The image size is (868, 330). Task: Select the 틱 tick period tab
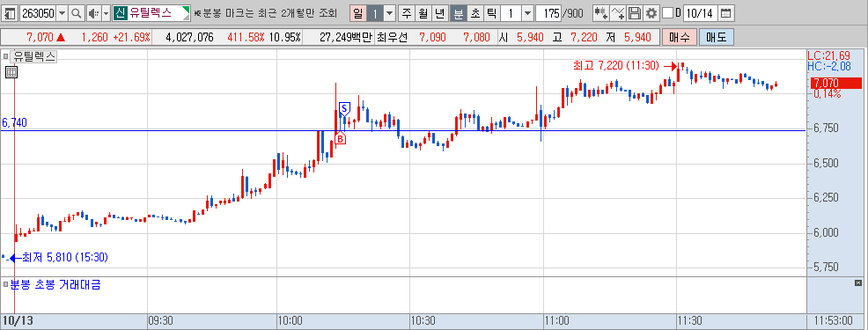coord(491,12)
